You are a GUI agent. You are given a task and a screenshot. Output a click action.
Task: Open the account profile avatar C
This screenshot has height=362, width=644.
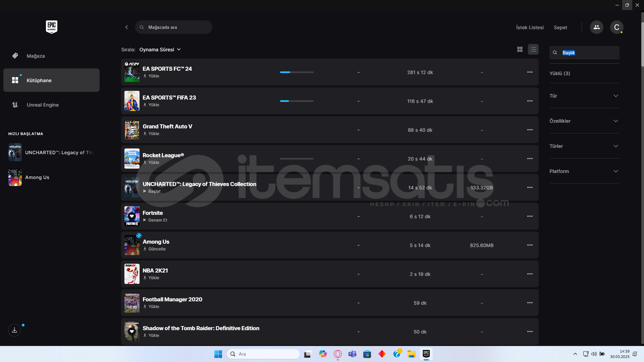pos(616,27)
